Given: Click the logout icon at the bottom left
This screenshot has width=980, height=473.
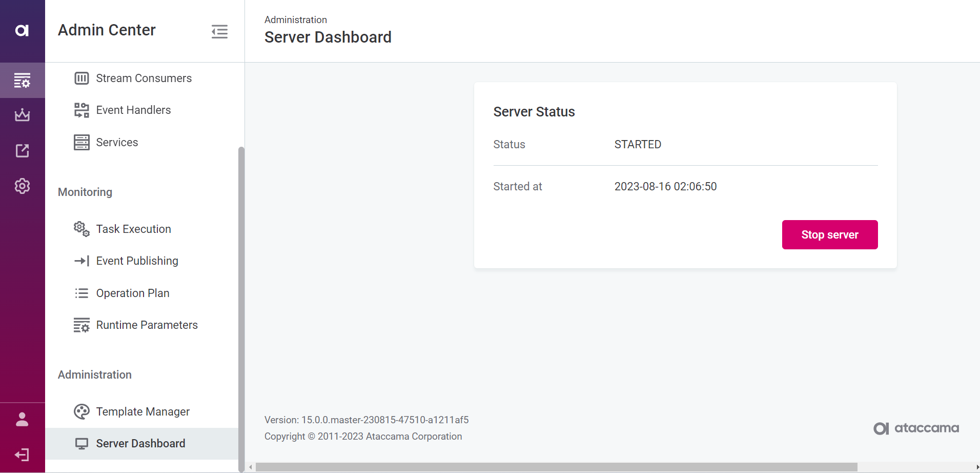Looking at the screenshot, I should pyautogui.click(x=22, y=455).
